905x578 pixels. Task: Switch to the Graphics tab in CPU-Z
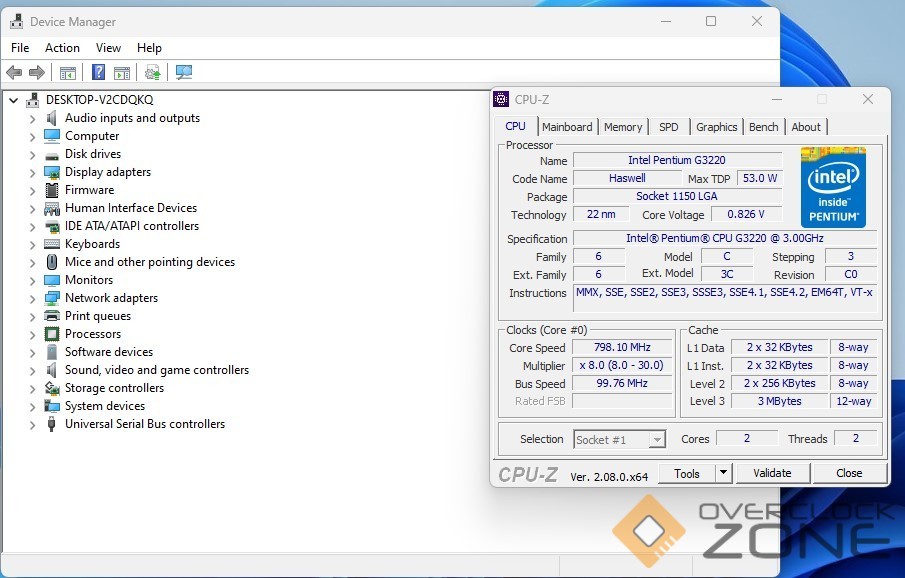pyautogui.click(x=716, y=127)
